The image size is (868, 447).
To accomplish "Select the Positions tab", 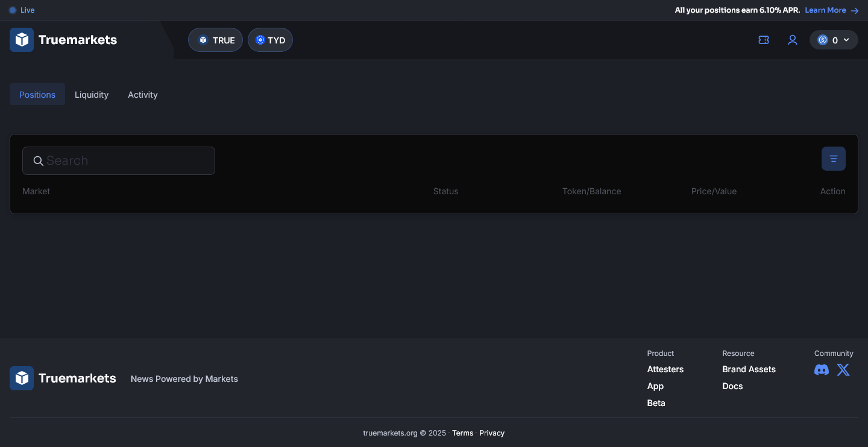I will point(37,94).
